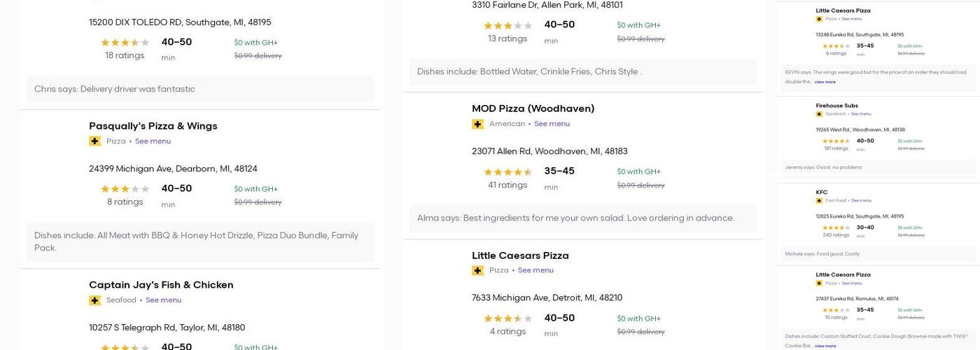Click GH+ badge for Little Caesars in Romulus

coord(819,283)
